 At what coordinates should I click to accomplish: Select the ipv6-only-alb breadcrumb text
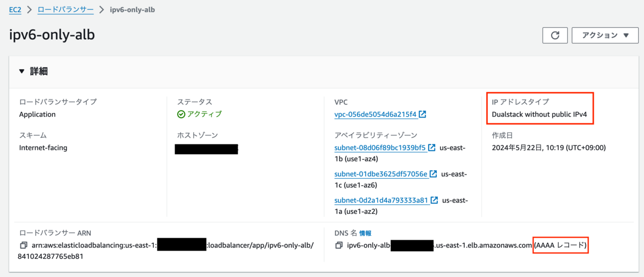click(133, 10)
